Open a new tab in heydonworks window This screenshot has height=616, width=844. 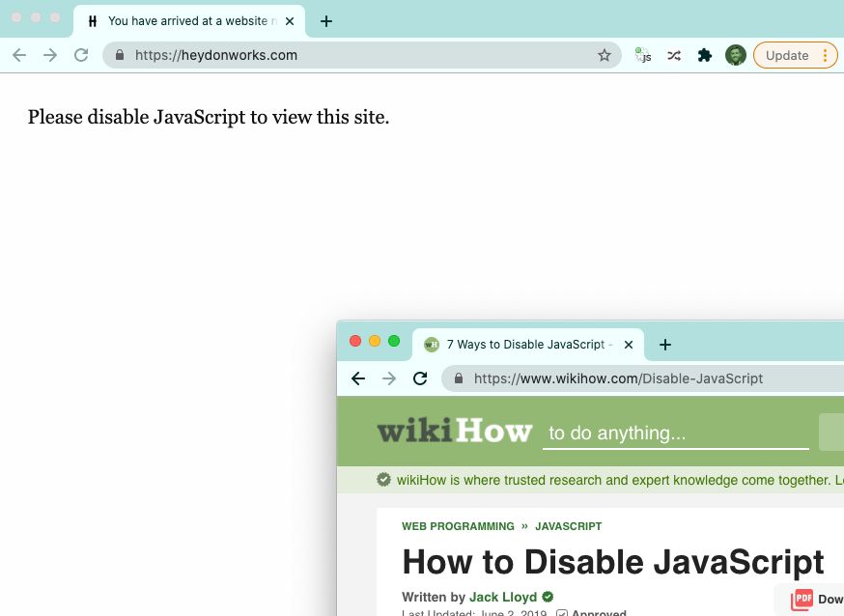point(326,21)
